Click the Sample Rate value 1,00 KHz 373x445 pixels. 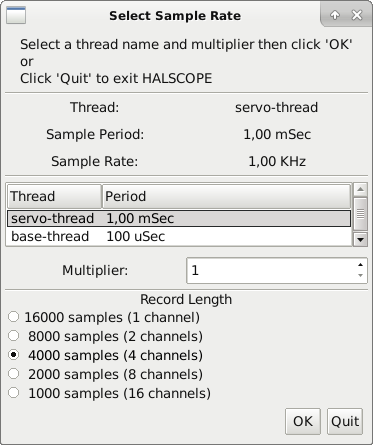tap(277, 161)
